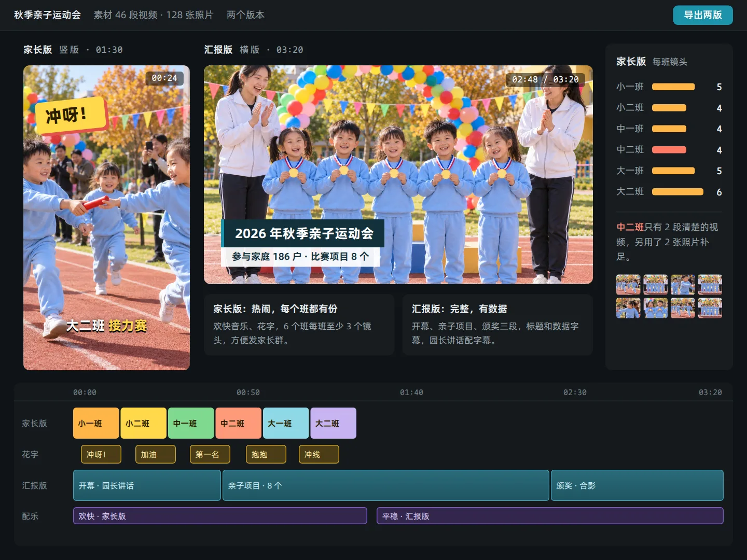Choose the 抱抱 caption chip
The width and height of the screenshot is (747, 560).
coord(266,454)
